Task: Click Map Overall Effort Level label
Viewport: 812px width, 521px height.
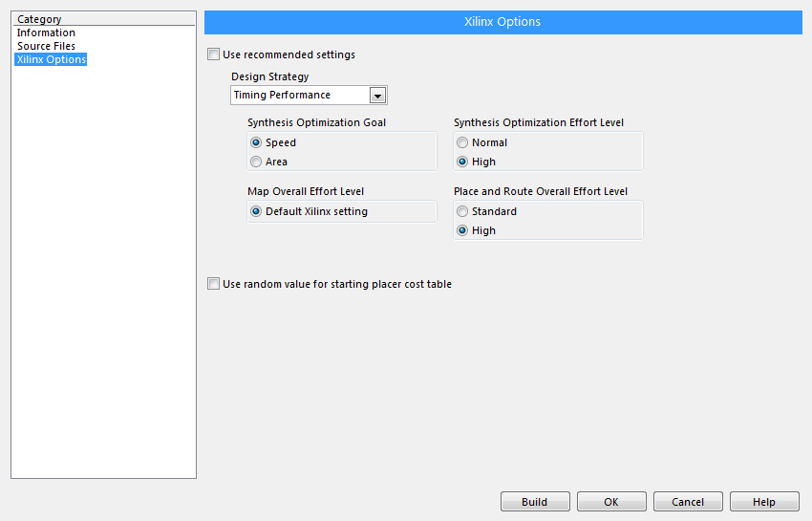Action: point(306,192)
